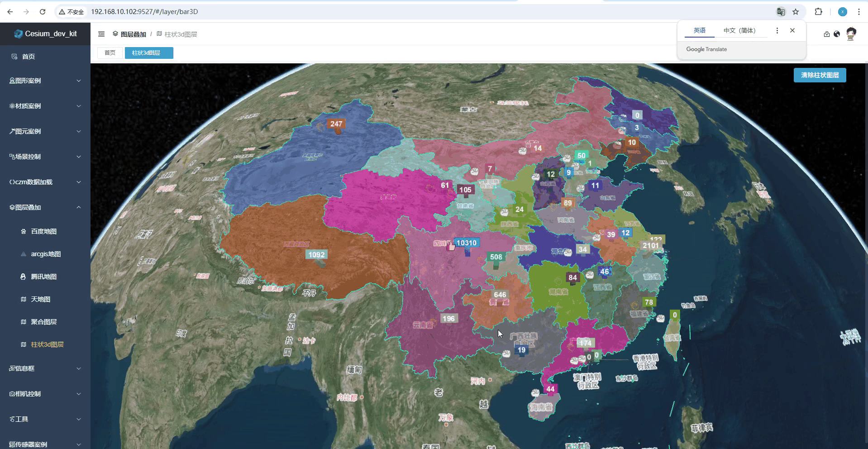The height and width of the screenshot is (449, 868).
Task: Click the 柱状3d图层 sidebar map icon
Action: [24, 344]
